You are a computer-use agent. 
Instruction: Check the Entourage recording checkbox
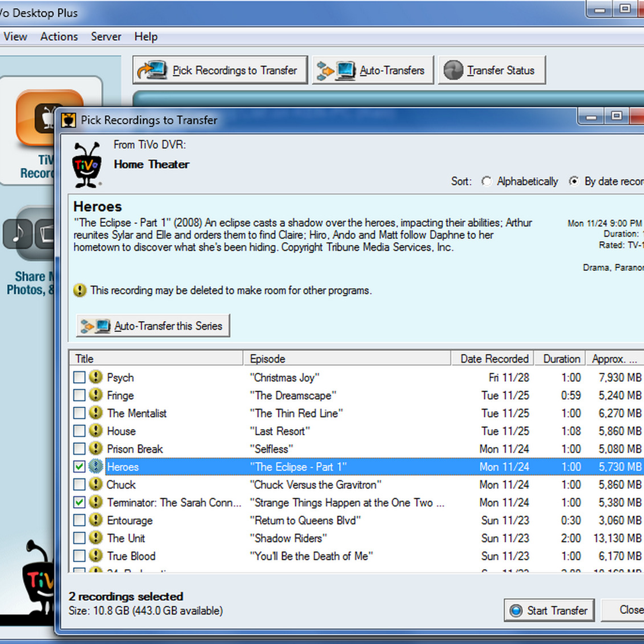(79, 520)
